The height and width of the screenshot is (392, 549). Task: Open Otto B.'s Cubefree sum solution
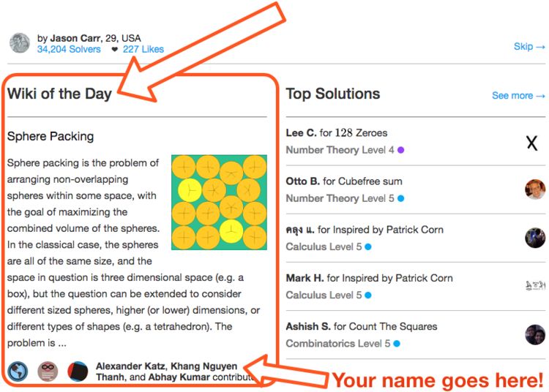[344, 181]
